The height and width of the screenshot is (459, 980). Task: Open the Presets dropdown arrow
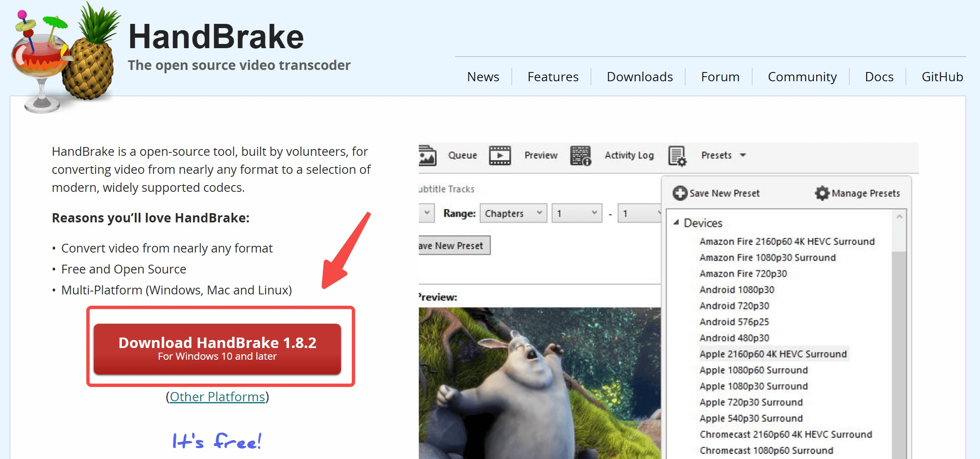point(743,155)
